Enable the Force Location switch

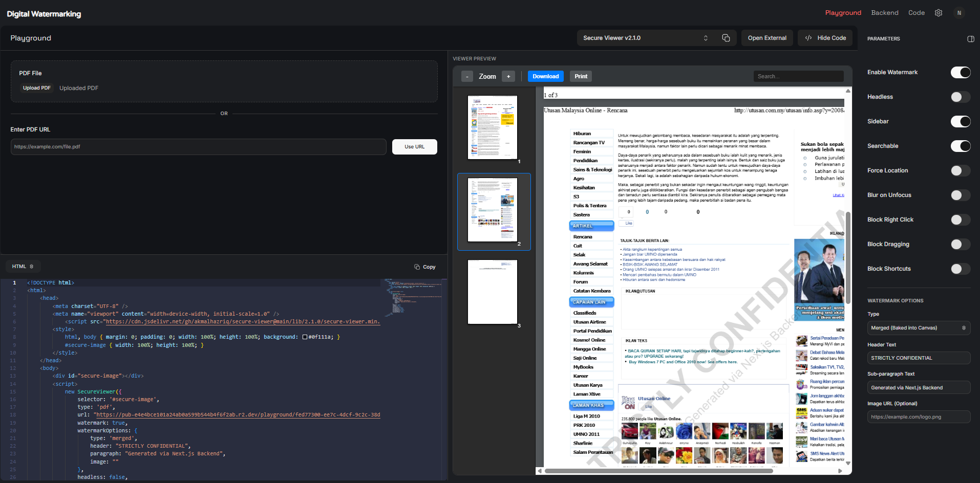[x=961, y=170]
